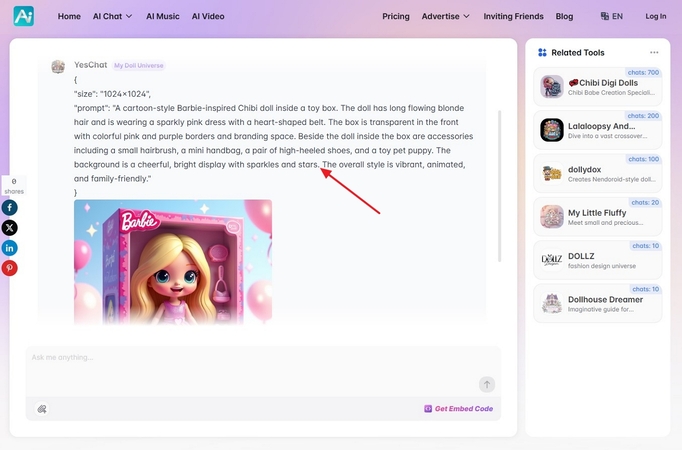The height and width of the screenshot is (450, 682).
Task: Click the Related Tools grid icon
Action: pos(542,53)
